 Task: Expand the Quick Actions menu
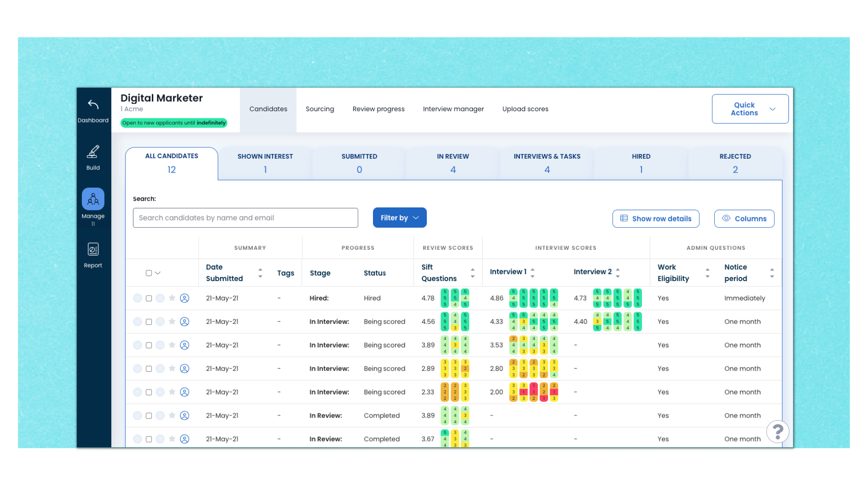click(750, 108)
